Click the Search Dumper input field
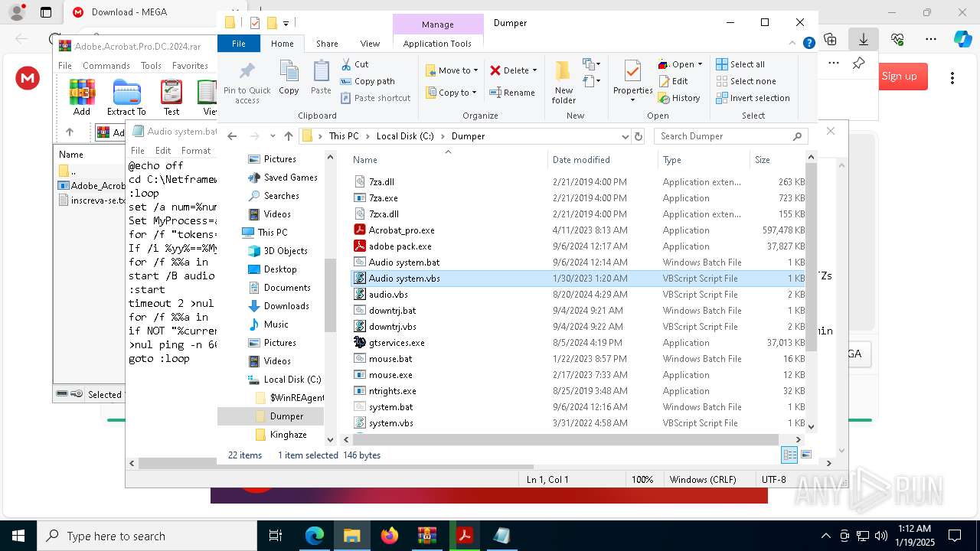This screenshot has width=980, height=551. click(730, 136)
